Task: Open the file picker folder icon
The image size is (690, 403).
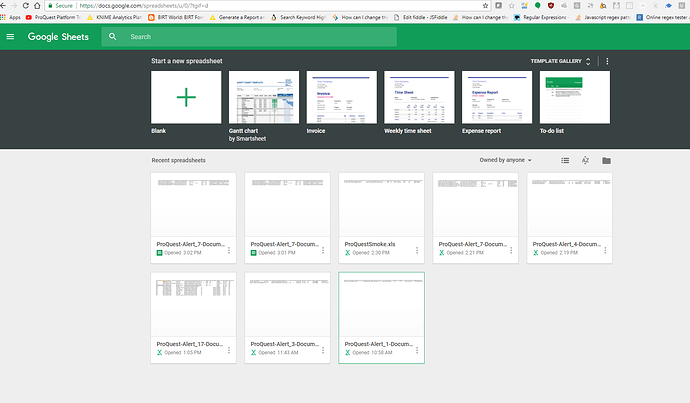Action: tap(606, 161)
